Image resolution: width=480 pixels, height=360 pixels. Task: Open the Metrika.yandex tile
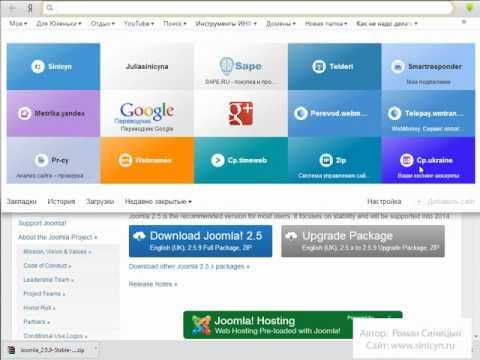pos(53,113)
